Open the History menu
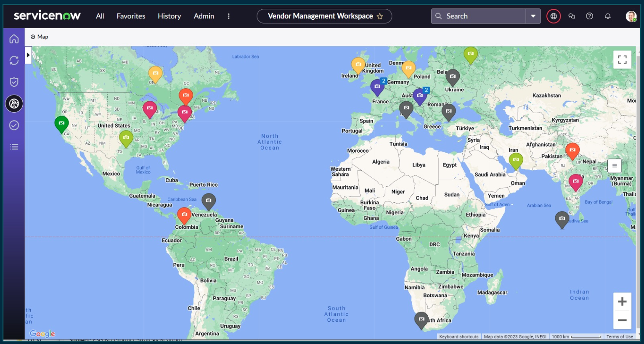This screenshot has height=344, width=644. click(x=169, y=16)
